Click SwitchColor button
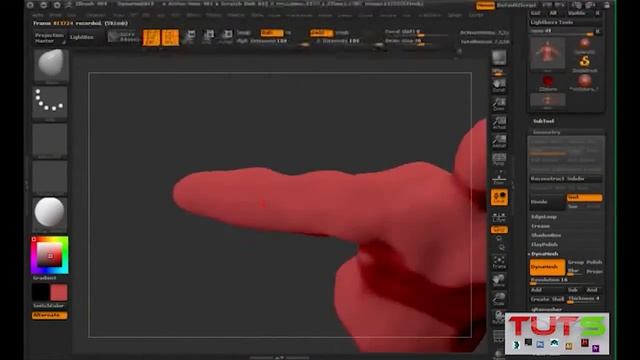The height and width of the screenshot is (360, 640). click(x=49, y=306)
